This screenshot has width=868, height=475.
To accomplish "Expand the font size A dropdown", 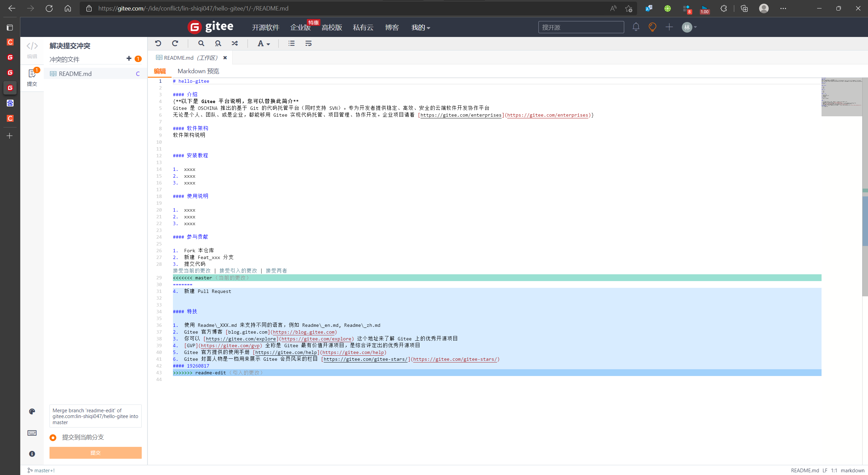I will tap(263, 44).
